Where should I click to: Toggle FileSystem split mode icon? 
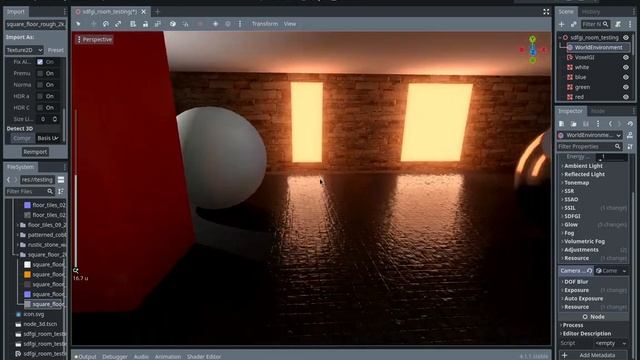tap(61, 180)
